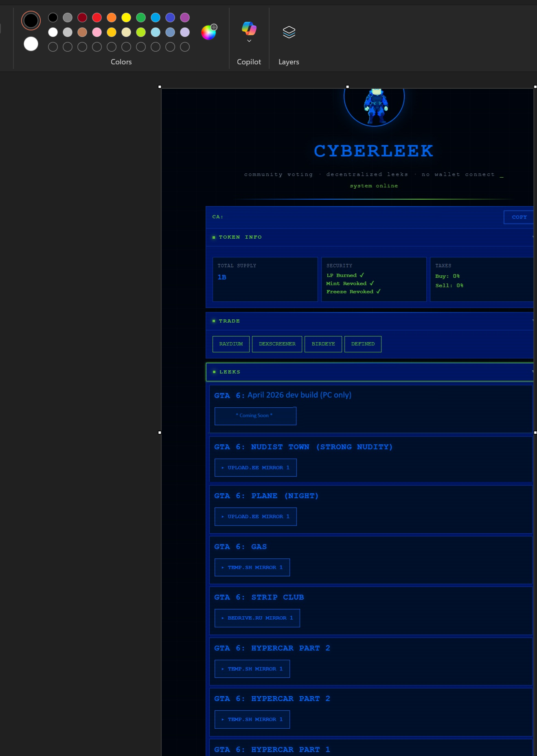Screen dimensions: 537x756
Task: Click the TOKEN INFO section header
Action: pos(370,237)
